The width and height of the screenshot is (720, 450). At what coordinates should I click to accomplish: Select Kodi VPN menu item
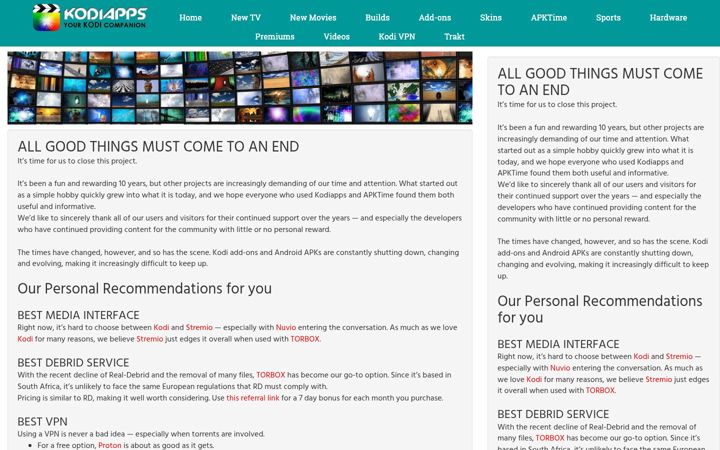pos(397,37)
